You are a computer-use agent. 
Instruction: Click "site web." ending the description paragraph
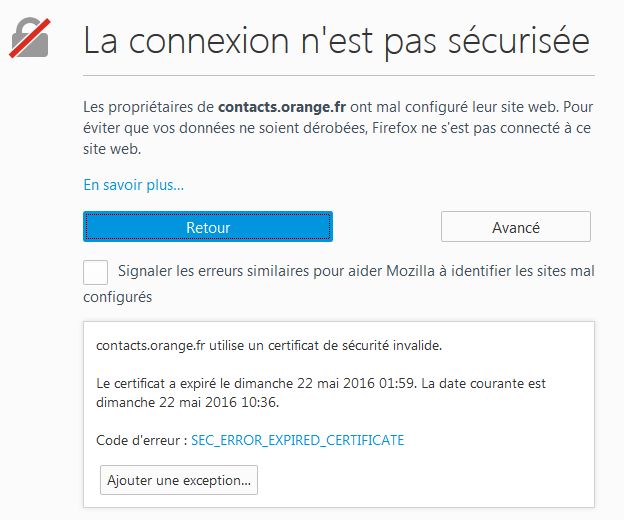pyautogui.click(x=112, y=149)
